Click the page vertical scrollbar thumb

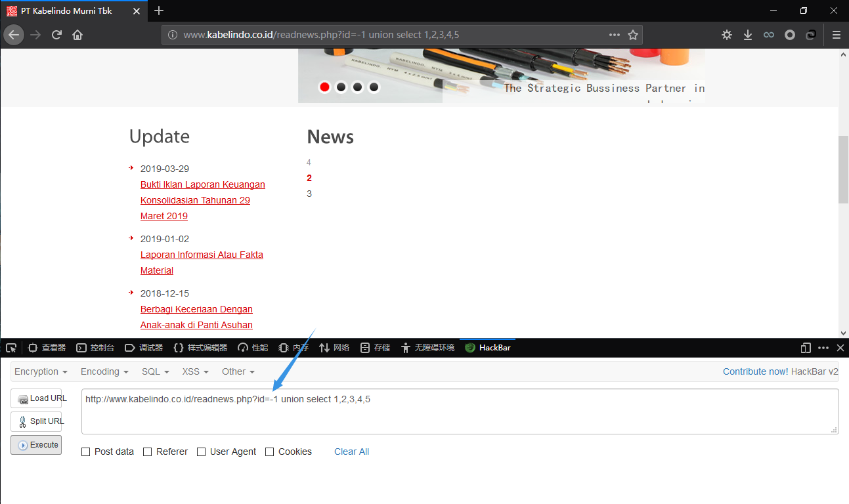[844, 169]
